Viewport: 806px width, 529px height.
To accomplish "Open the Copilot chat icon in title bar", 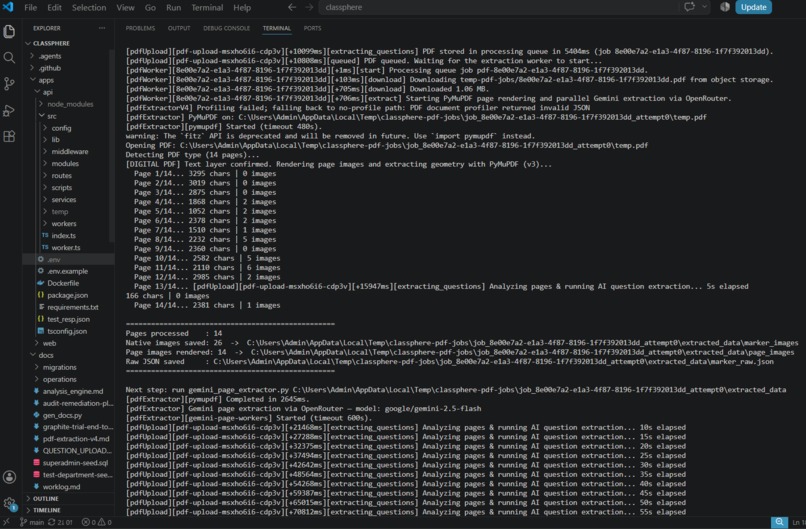I will click(x=689, y=7).
